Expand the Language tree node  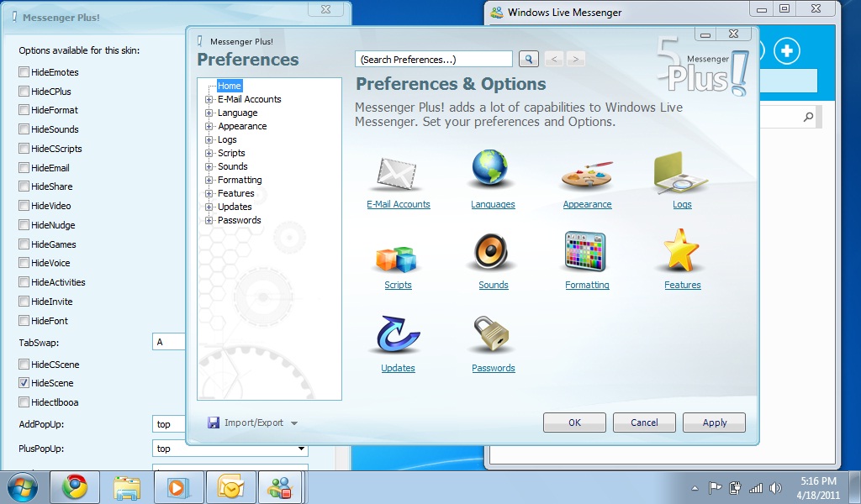tap(209, 113)
